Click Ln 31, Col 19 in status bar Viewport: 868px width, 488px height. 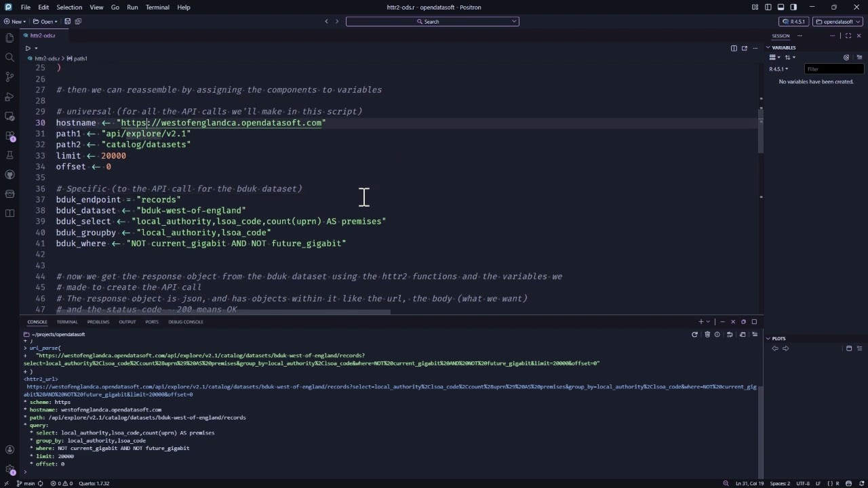tap(749, 483)
